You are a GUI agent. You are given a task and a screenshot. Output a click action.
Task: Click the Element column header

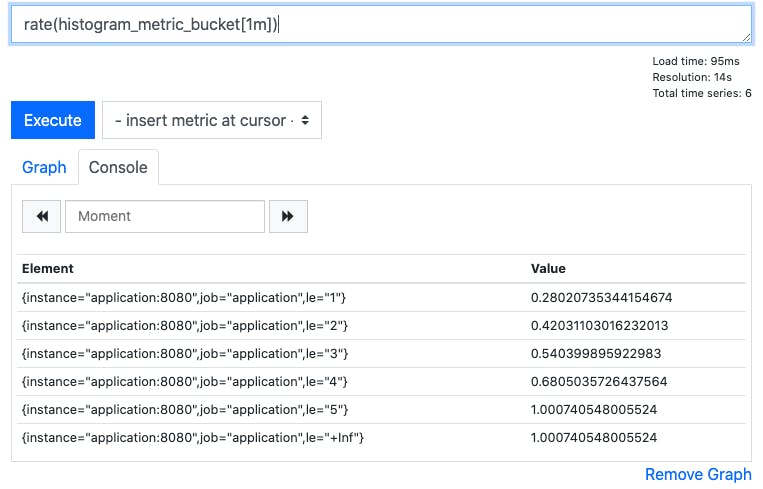pyautogui.click(x=48, y=269)
